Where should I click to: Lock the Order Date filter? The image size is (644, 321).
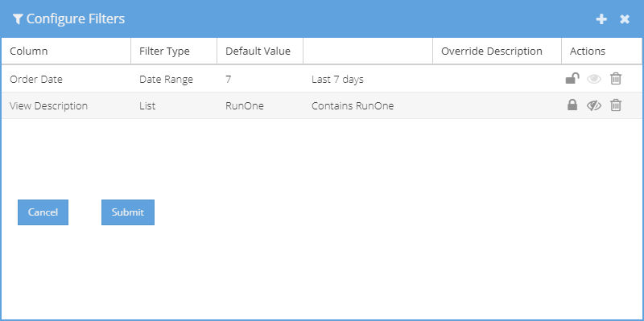pyautogui.click(x=572, y=78)
